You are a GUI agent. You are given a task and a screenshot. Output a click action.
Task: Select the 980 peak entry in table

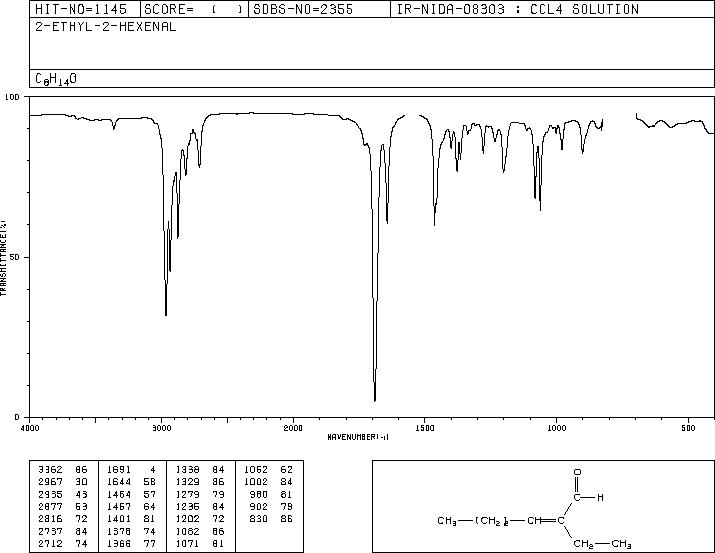point(271,494)
